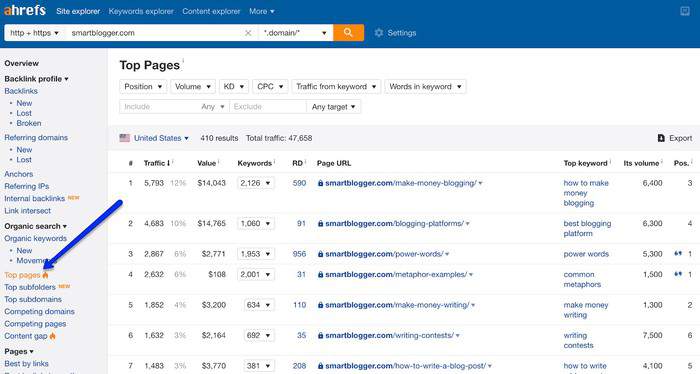Image resolution: width=700 pixels, height=374 pixels.
Task: Click into the Exclude filter field
Action: pyautogui.click(x=268, y=107)
